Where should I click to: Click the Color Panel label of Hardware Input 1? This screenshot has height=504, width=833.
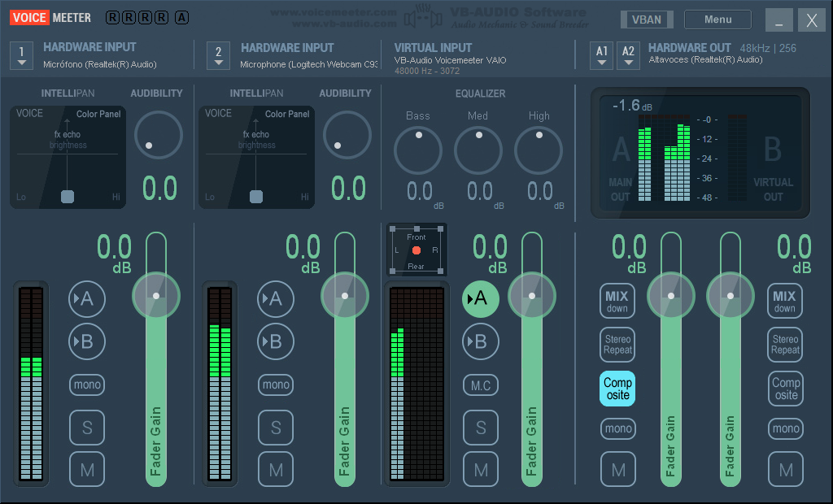click(x=98, y=114)
